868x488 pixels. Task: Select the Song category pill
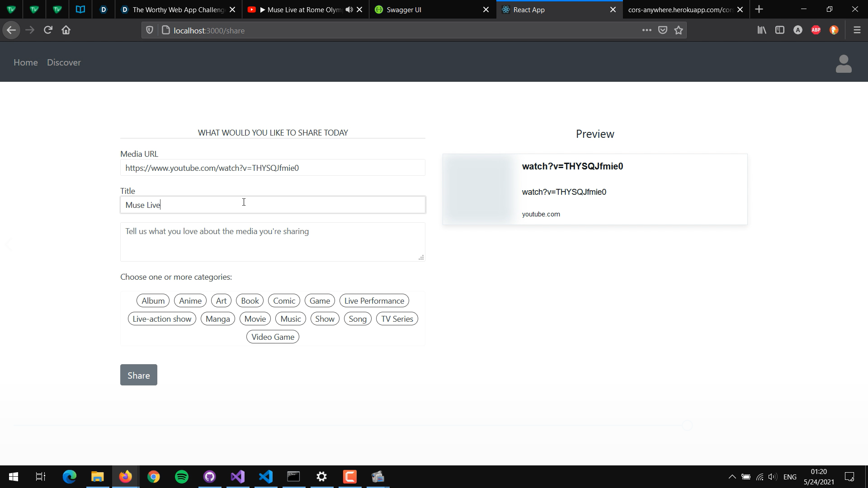(x=357, y=319)
